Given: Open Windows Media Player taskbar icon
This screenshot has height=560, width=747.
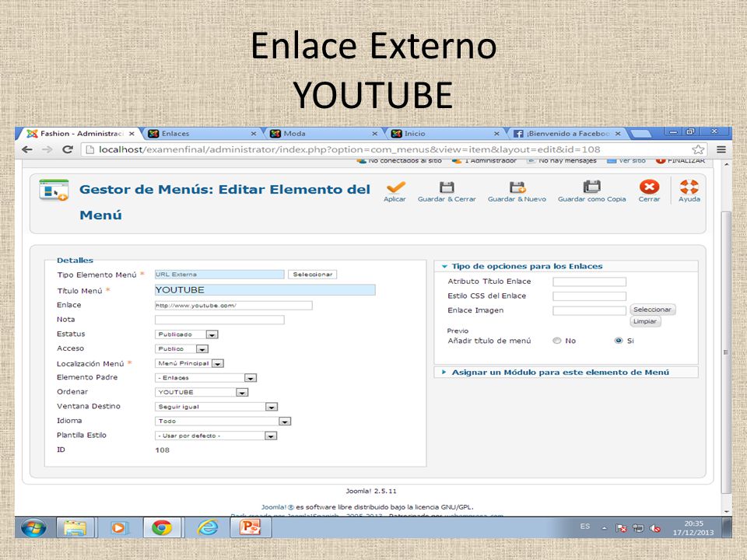Looking at the screenshot, I should (118, 527).
